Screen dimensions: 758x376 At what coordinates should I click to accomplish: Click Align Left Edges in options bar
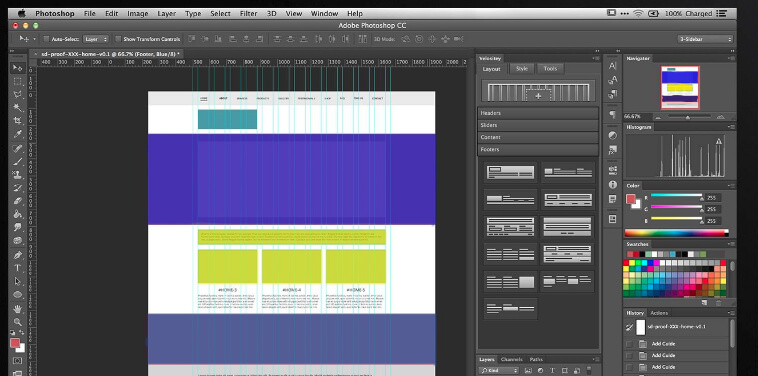(233, 39)
